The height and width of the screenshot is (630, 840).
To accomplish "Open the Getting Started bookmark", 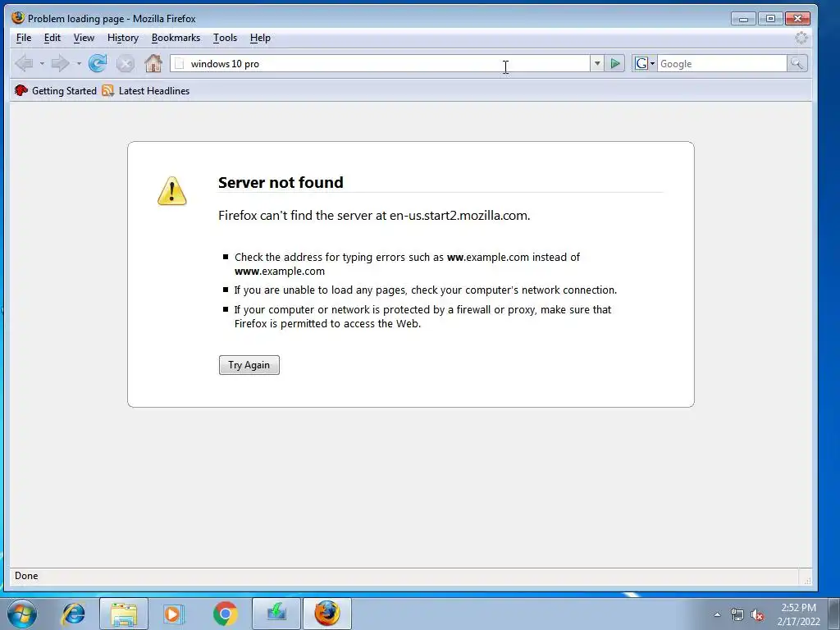I will (56, 90).
